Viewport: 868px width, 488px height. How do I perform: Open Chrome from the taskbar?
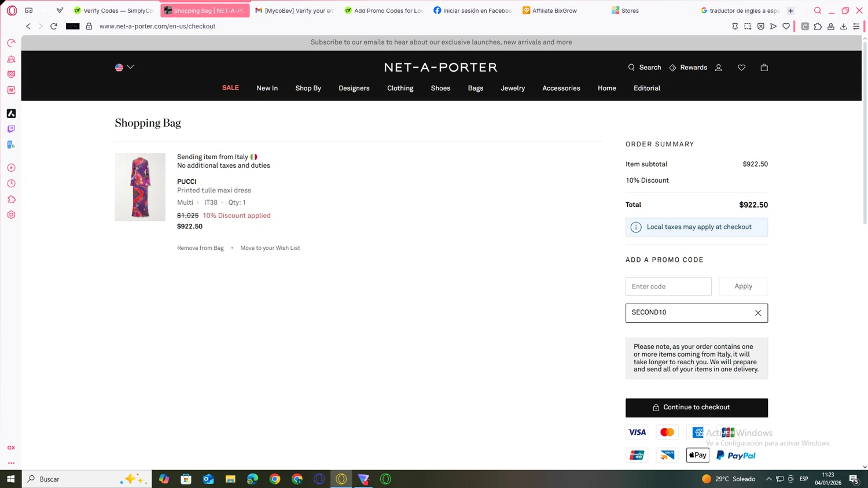275,479
